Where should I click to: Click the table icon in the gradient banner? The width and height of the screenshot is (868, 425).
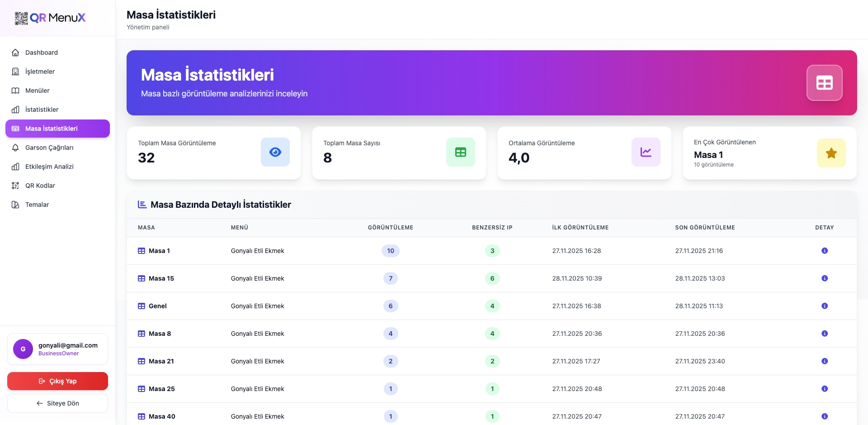pyautogui.click(x=824, y=83)
